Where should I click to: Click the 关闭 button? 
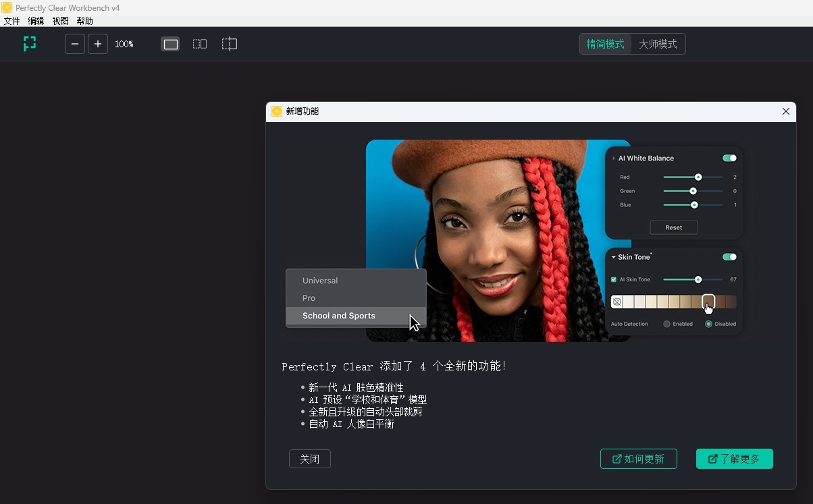point(310,459)
